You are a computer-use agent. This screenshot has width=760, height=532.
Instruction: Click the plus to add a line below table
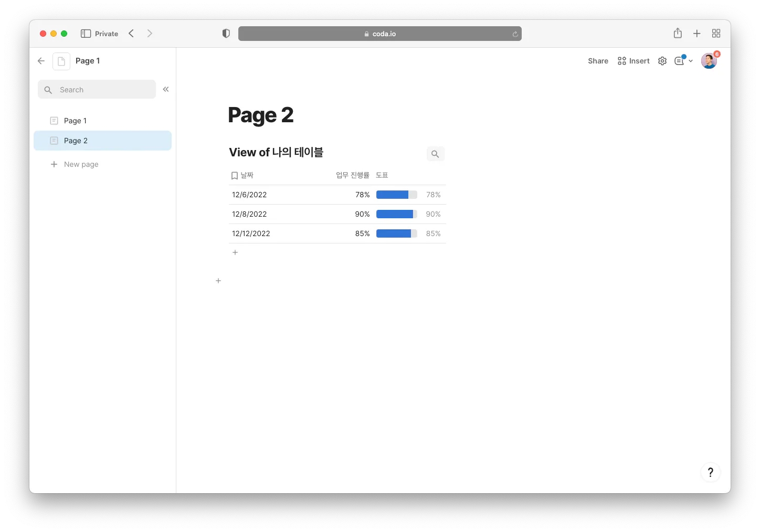pos(218,281)
